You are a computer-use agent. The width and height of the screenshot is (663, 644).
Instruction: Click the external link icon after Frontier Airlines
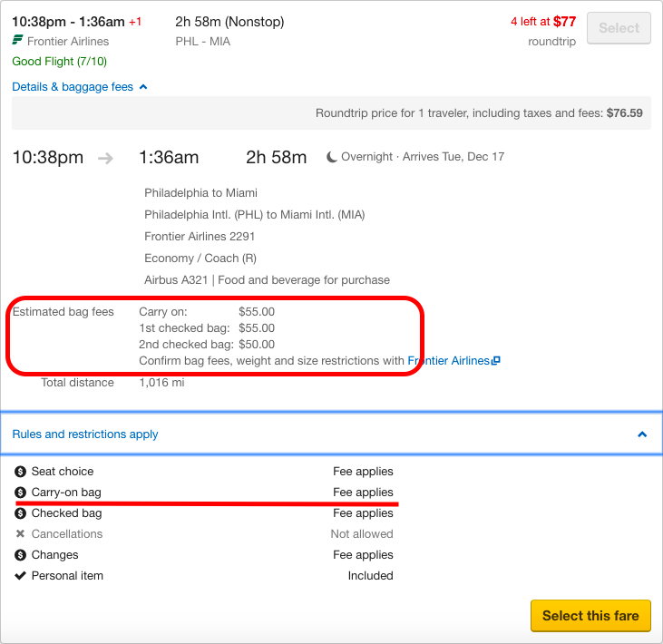coord(496,361)
